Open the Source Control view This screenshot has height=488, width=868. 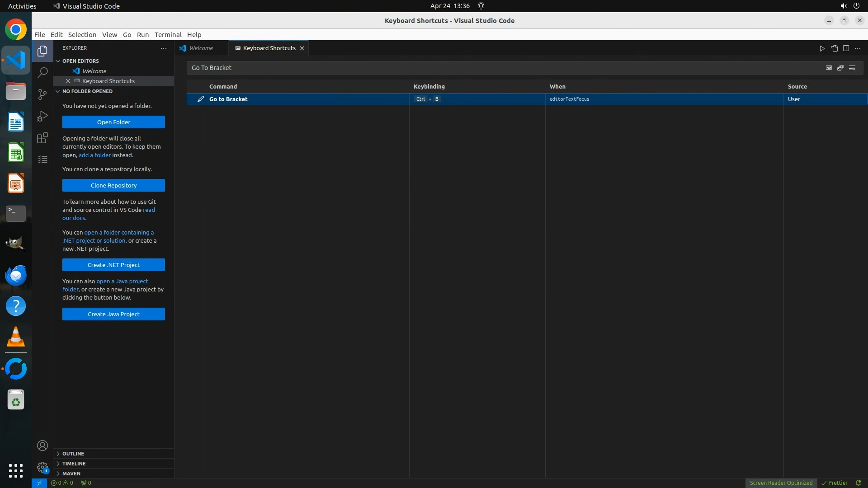pyautogui.click(x=42, y=94)
